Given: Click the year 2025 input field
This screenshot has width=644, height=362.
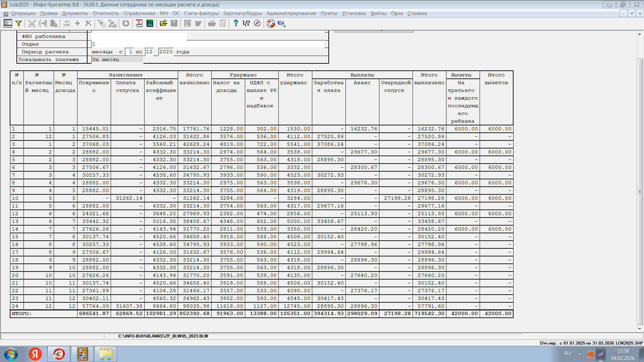Looking at the screenshot, I should coord(166,52).
